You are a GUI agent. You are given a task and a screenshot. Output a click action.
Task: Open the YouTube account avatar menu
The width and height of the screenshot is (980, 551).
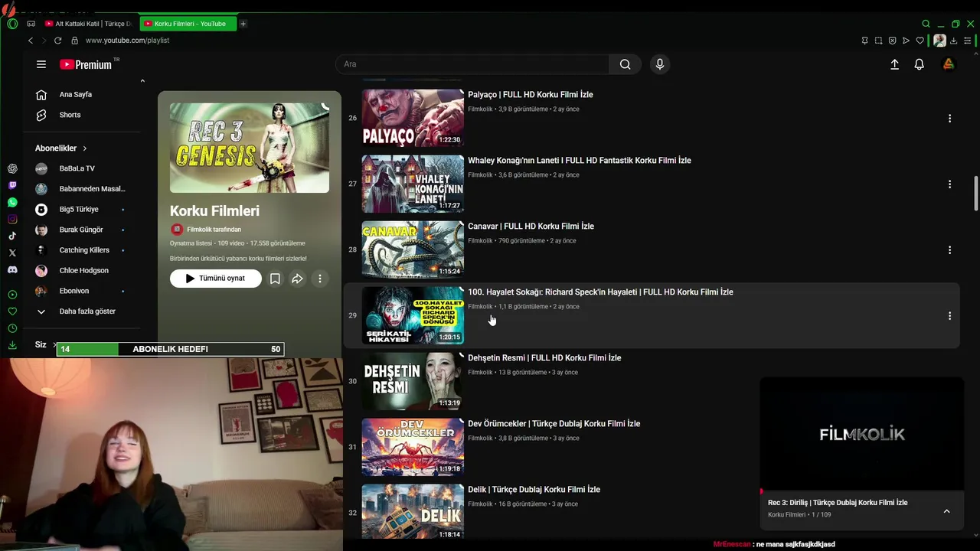coord(949,64)
